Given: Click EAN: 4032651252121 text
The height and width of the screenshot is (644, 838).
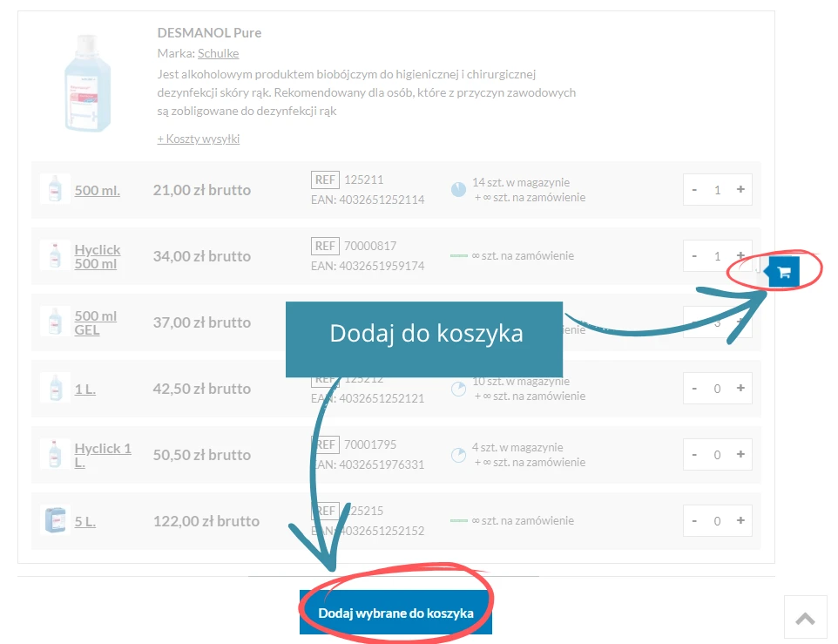Looking at the screenshot, I should tap(368, 399).
